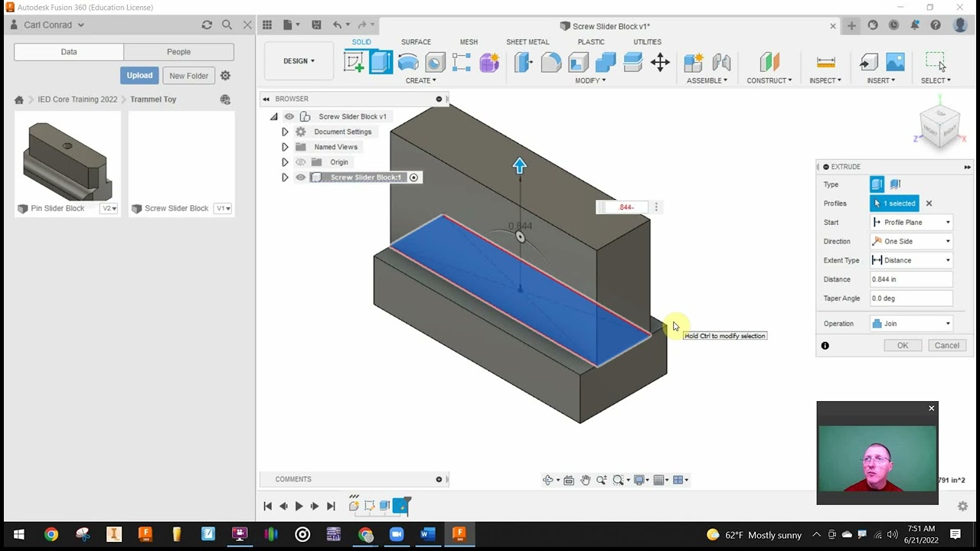This screenshot has width=980, height=551.
Task: Open the Carl Conrad account dropdown
Action: [53, 25]
